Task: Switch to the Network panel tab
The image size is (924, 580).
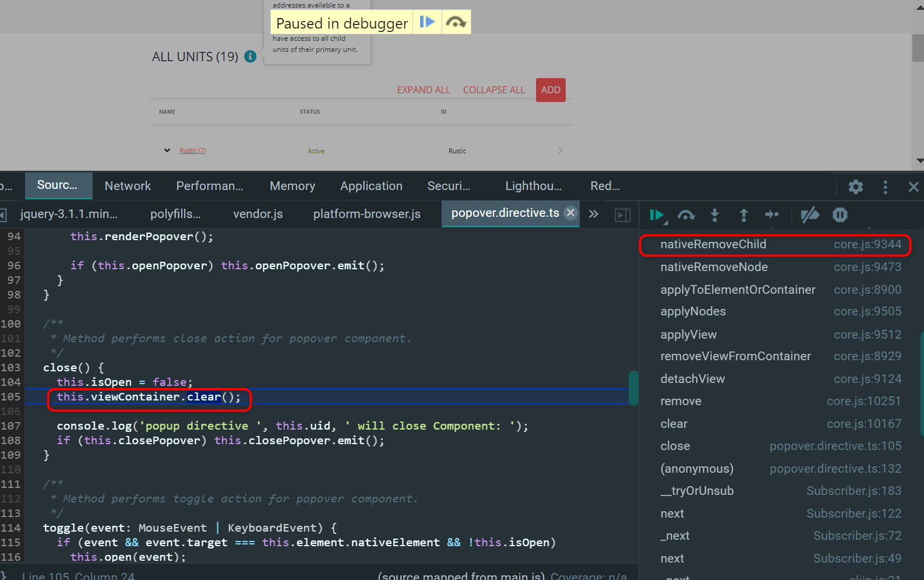Action: click(x=128, y=185)
